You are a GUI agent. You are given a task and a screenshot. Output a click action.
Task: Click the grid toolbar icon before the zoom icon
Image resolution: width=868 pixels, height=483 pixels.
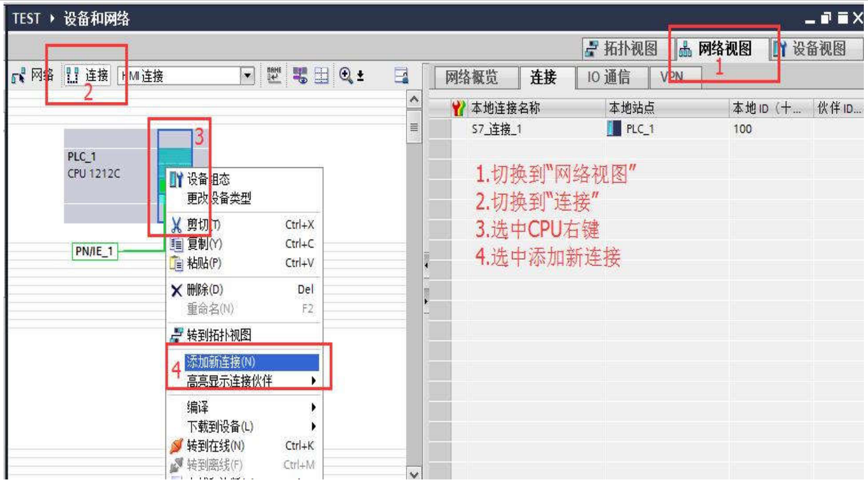point(322,75)
